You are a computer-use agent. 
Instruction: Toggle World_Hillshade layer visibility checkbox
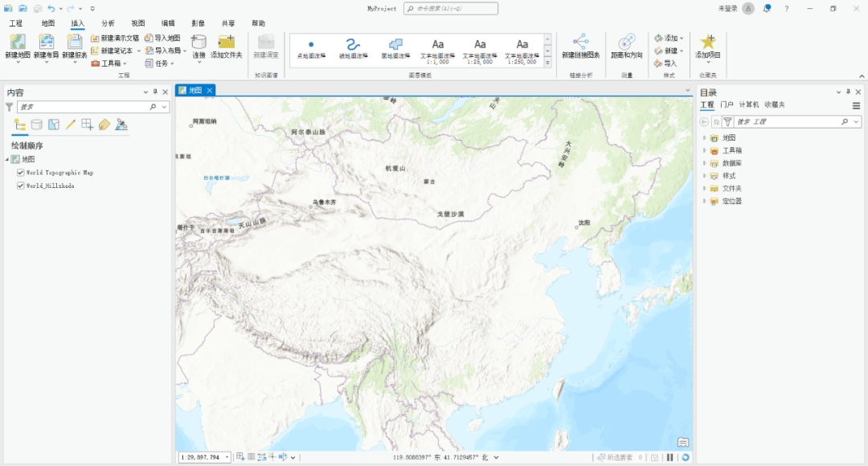tap(21, 185)
